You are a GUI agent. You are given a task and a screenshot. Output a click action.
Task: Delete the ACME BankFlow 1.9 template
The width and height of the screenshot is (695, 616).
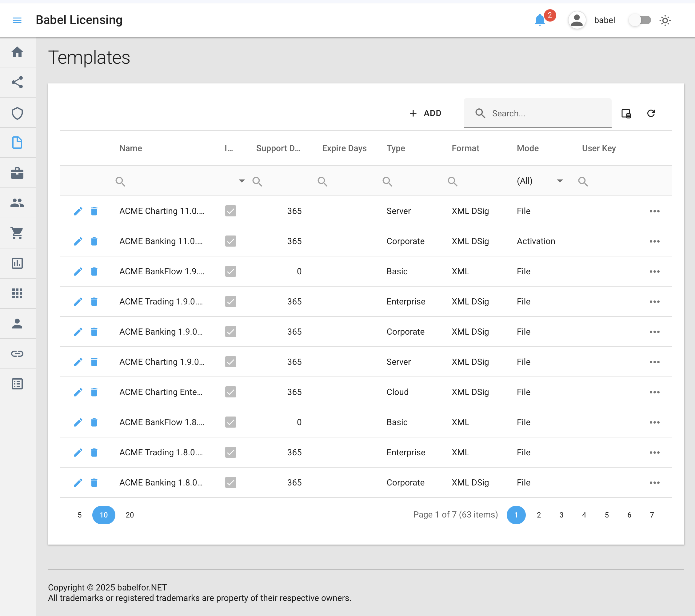tap(94, 272)
